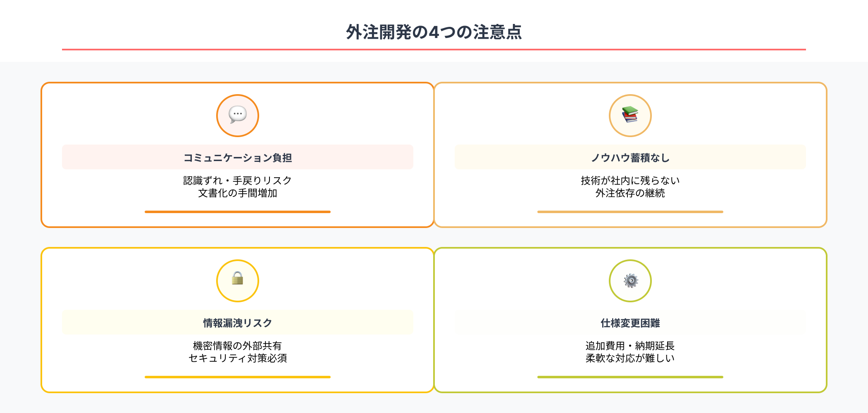Click the 認識ずれ・手戻りリスク description text
The image size is (868, 413).
(x=238, y=180)
